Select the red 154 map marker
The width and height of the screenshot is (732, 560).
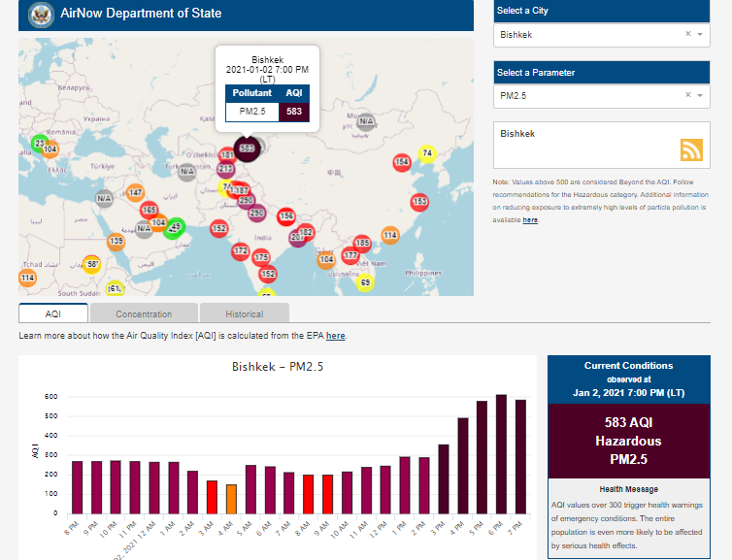pyautogui.click(x=402, y=162)
